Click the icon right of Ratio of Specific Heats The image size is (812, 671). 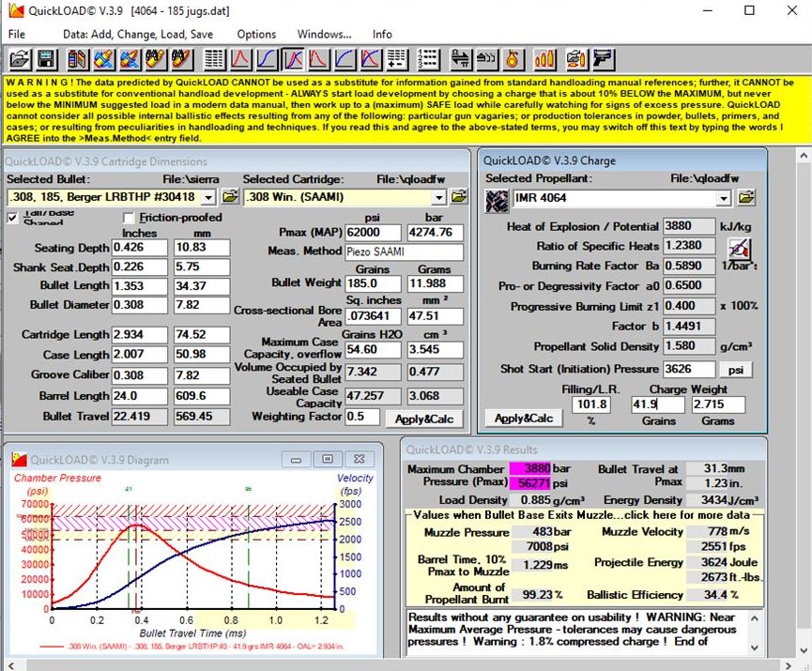coord(740,249)
